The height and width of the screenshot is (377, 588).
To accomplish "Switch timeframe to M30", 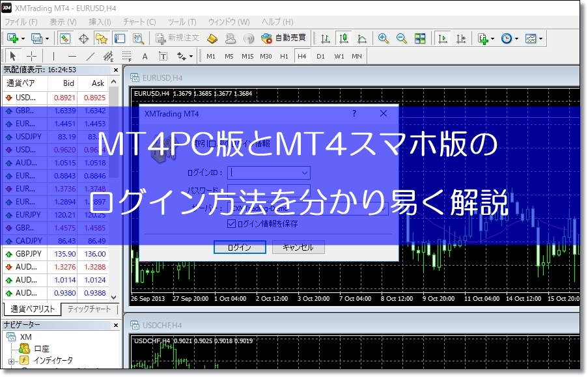I will [x=266, y=56].
